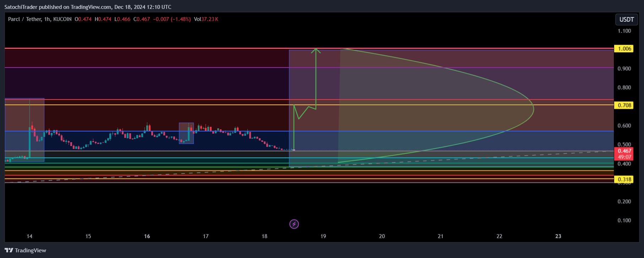Click the 0.200 price axis label
Screen dimensions: 644x258
click(x=624, y=201)
